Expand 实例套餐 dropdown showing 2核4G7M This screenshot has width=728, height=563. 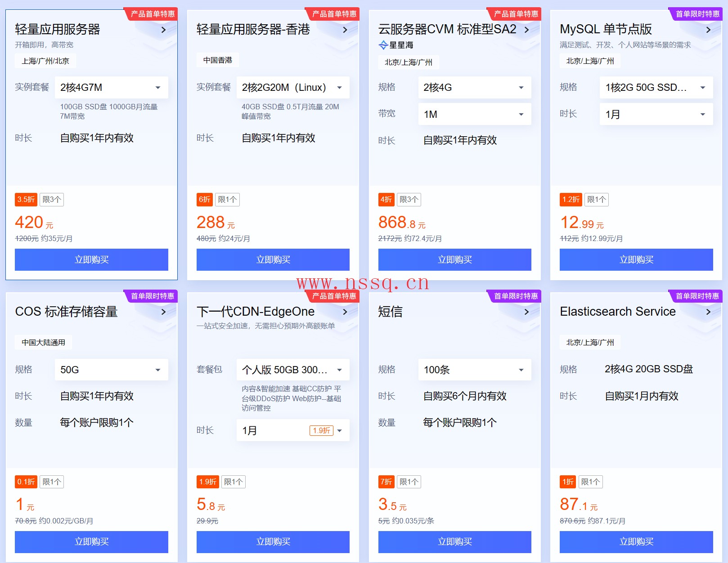(112, 87)
